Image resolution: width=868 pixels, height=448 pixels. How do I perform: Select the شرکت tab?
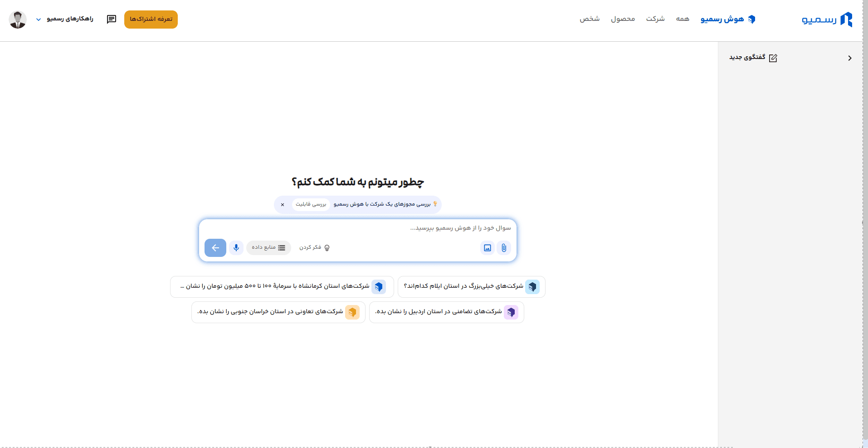655,19
